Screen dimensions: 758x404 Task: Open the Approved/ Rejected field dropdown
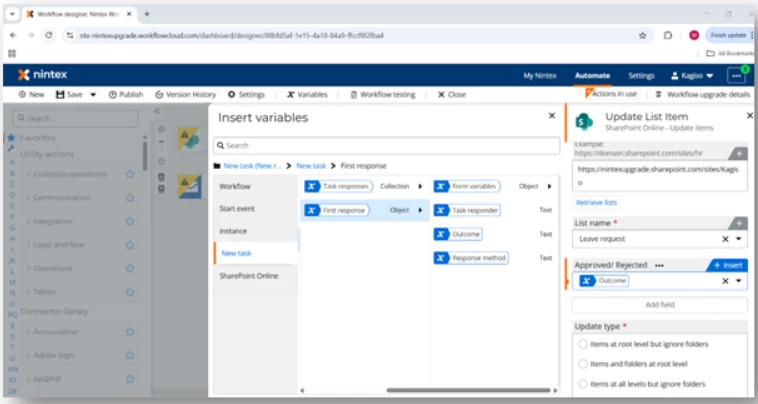point(739,281)
